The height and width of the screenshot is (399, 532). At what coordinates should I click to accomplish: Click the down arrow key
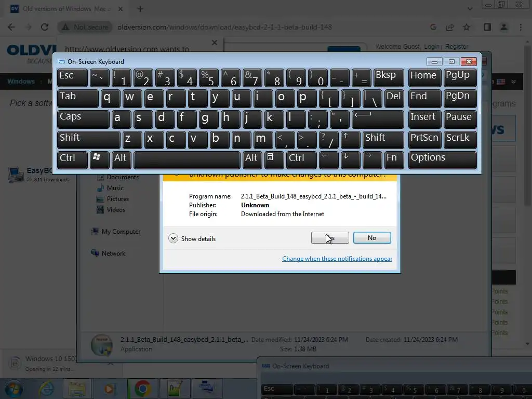[350, 160]
